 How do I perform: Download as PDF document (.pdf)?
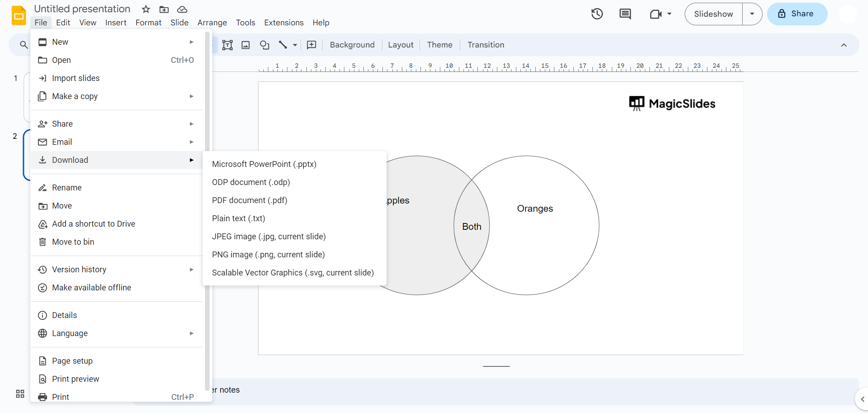249,200
